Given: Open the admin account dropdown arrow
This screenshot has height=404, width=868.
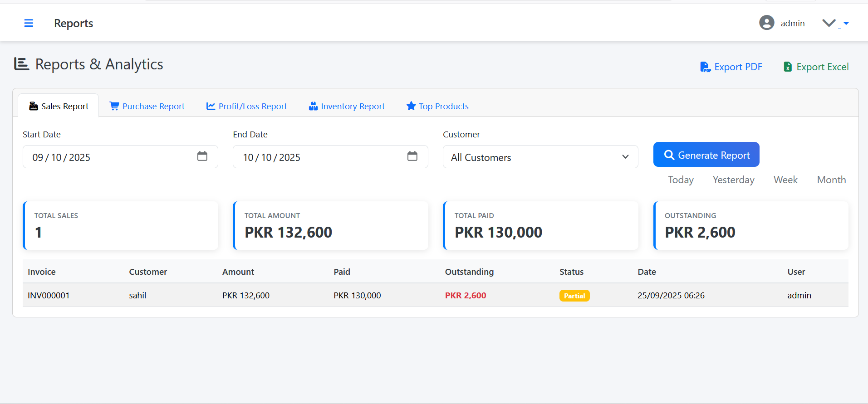Looking at the screenshot, I should click(846, 23).
